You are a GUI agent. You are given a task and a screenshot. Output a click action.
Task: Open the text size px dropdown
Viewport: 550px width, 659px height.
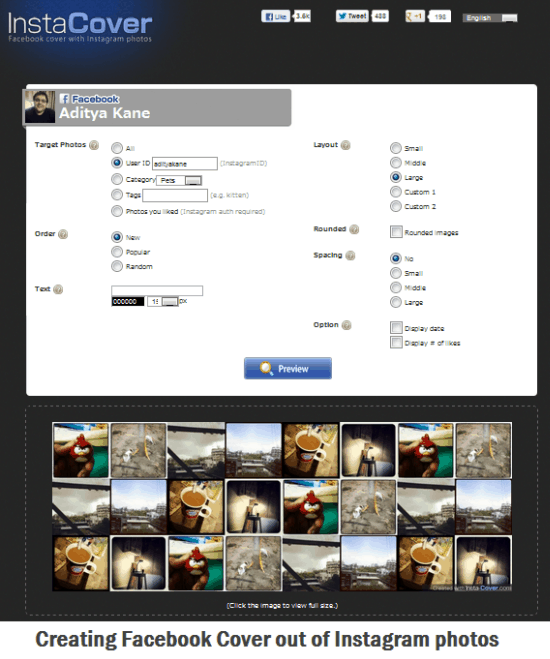tap(162, 301)
